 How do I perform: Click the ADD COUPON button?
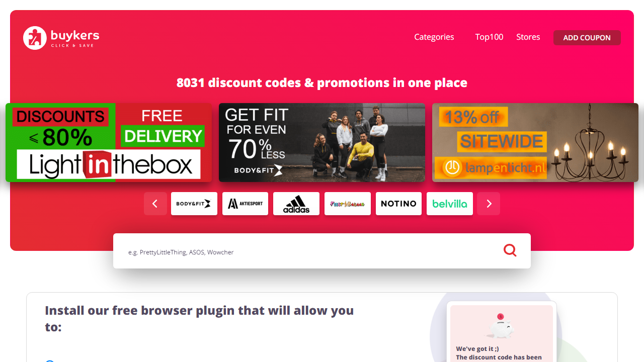click(587, 38)
